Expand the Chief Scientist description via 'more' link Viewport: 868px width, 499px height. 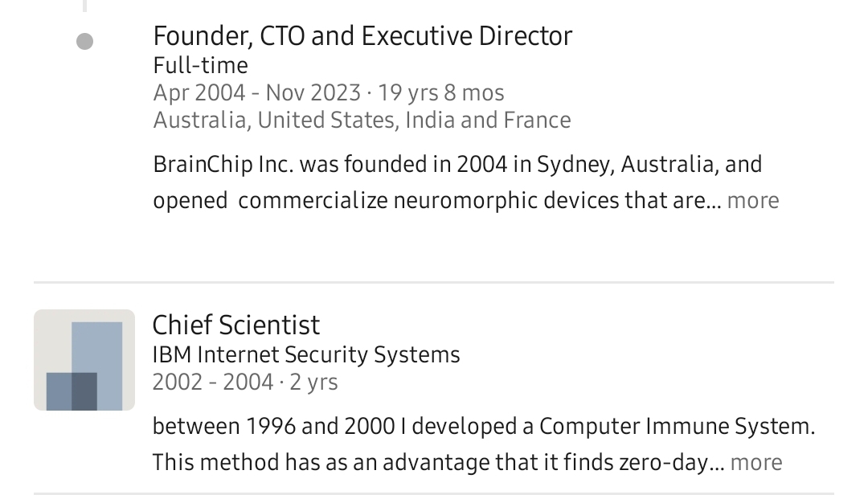(756, 462)
